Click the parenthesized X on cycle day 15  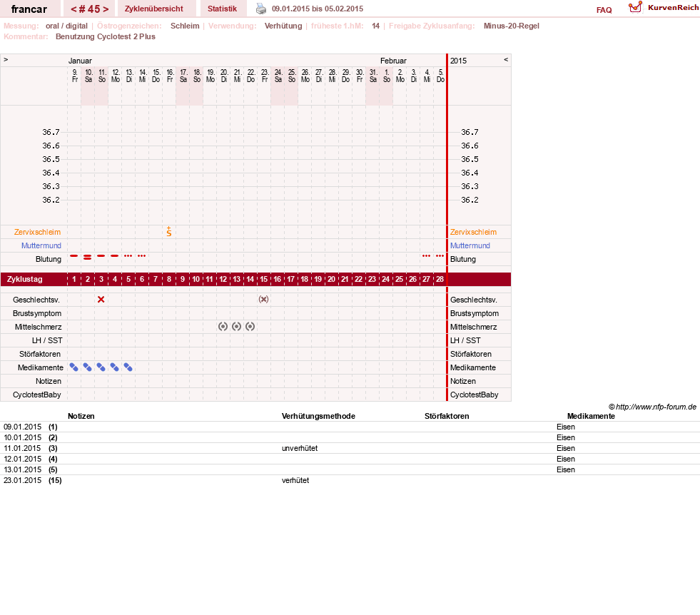tap(263, 300)
